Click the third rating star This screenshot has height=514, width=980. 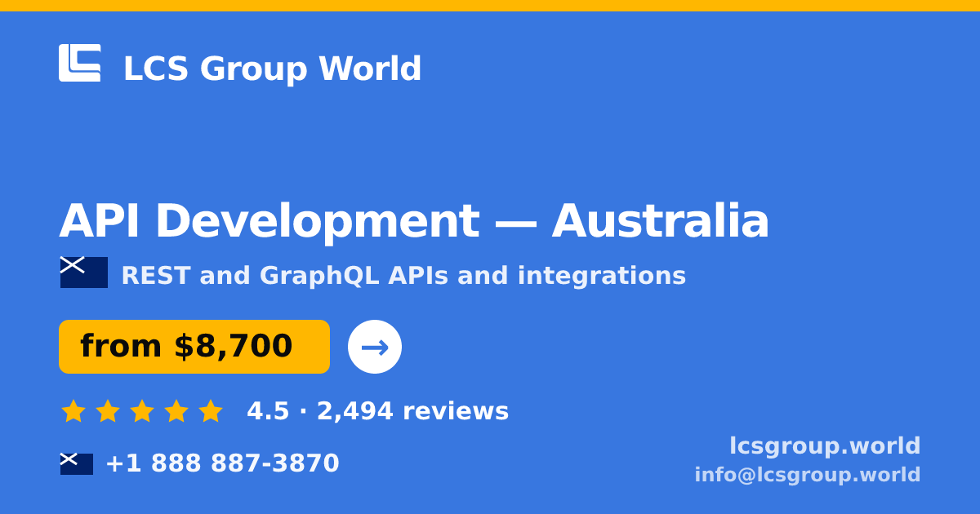point(142,411)
